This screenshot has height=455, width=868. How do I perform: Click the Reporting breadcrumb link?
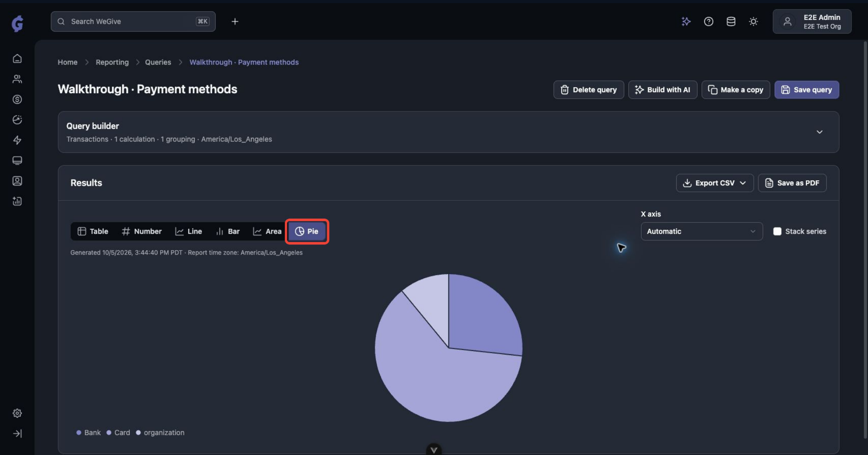(x=112, y=62)
